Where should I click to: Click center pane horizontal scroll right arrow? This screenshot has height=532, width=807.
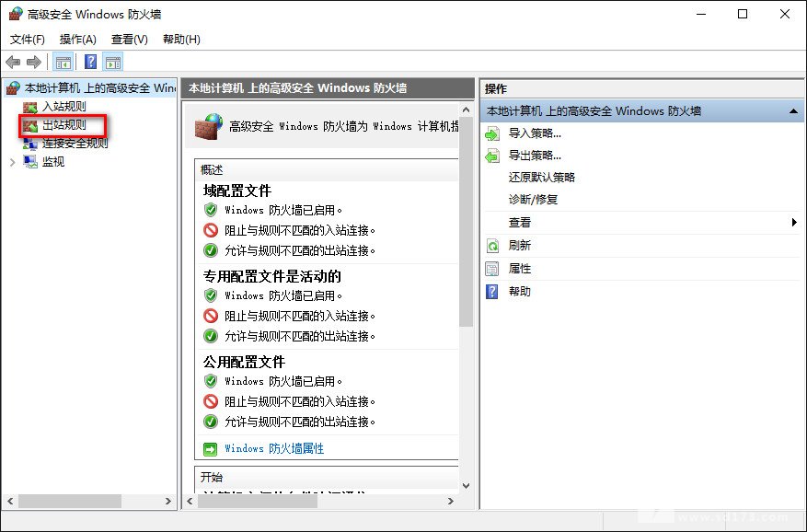pyautogui.click(x=450, y=501)
